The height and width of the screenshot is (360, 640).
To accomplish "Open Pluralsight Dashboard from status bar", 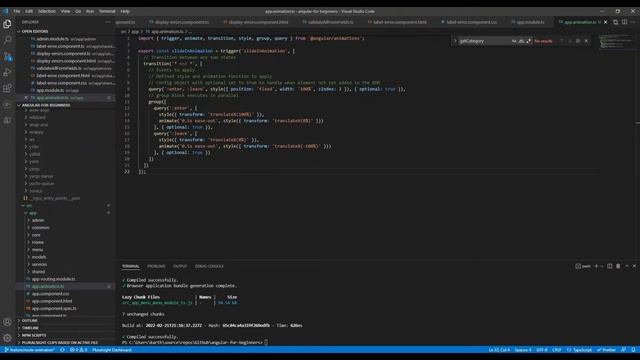I will [111, 350].
